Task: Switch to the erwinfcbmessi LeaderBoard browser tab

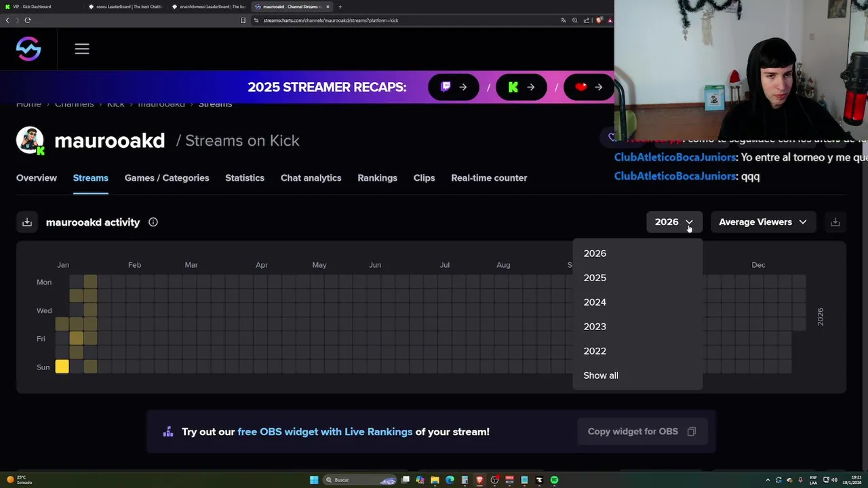Action: pyautogui.click(x=209, y=7)
